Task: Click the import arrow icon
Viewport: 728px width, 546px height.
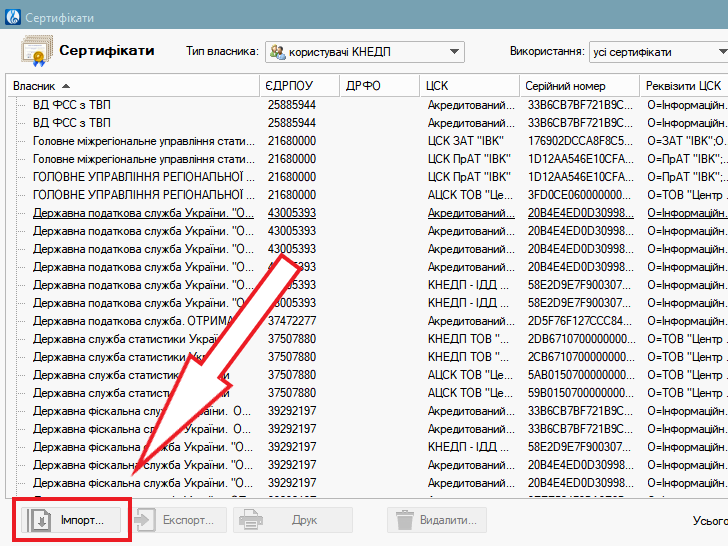Action: [x=40, y=520]
